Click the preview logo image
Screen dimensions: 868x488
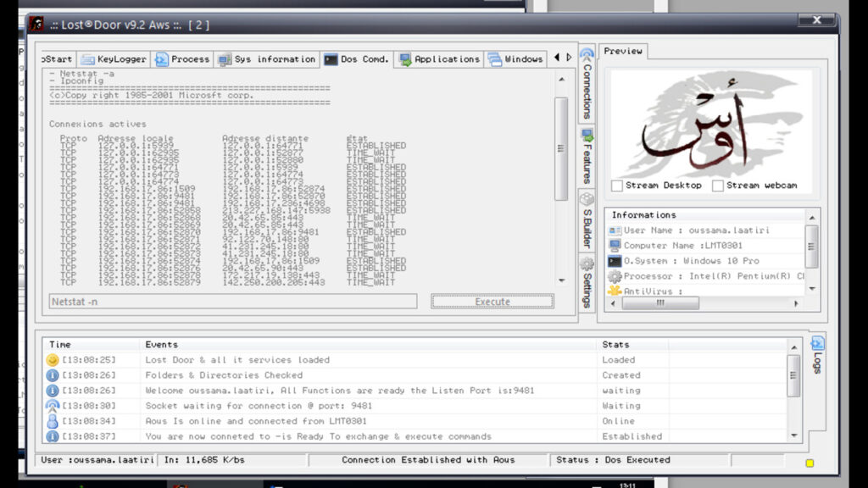(x=711, y=123)
